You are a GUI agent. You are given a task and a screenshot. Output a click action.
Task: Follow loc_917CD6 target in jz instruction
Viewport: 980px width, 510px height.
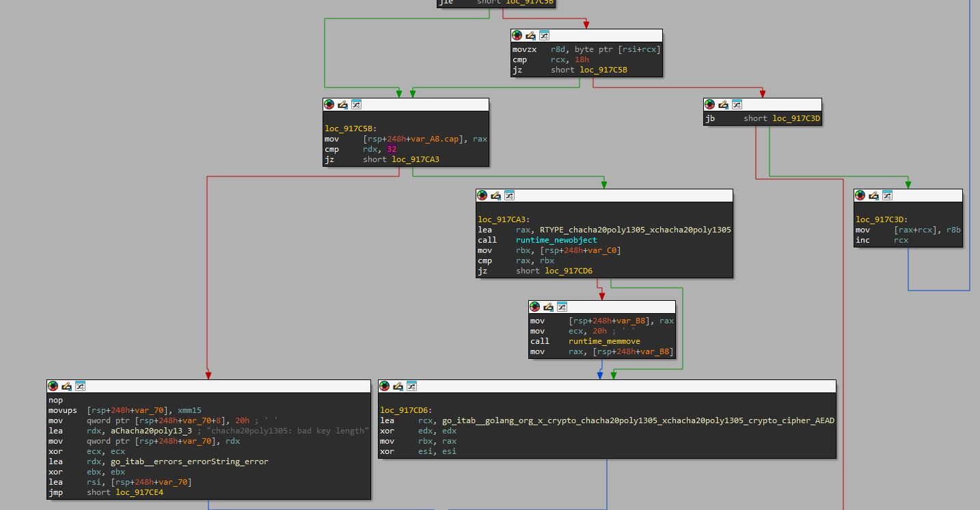click(569, 271)
